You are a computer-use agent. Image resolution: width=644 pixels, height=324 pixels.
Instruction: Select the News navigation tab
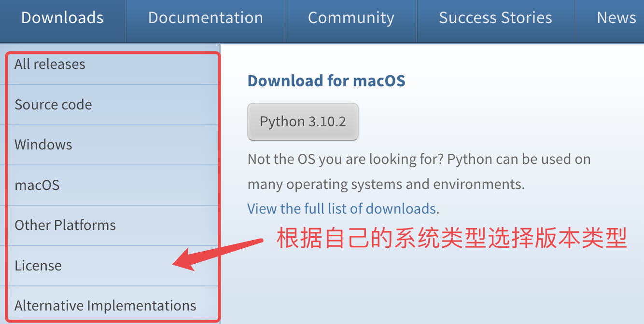pos(616,18)
